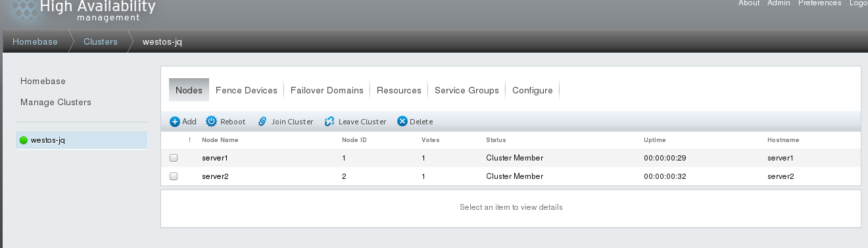This screenshot has width=868, height=248.
Task: Click the westos-jq breadcrumb
Action: 162,41
